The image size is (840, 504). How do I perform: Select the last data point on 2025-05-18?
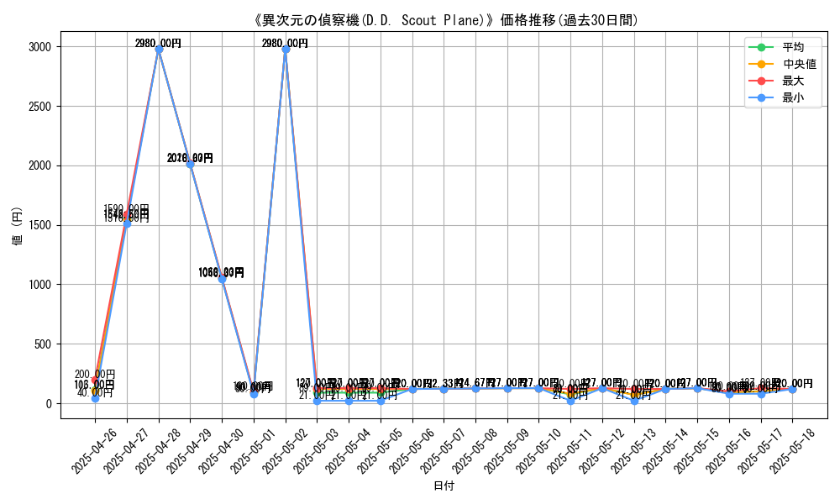(792, 390)
